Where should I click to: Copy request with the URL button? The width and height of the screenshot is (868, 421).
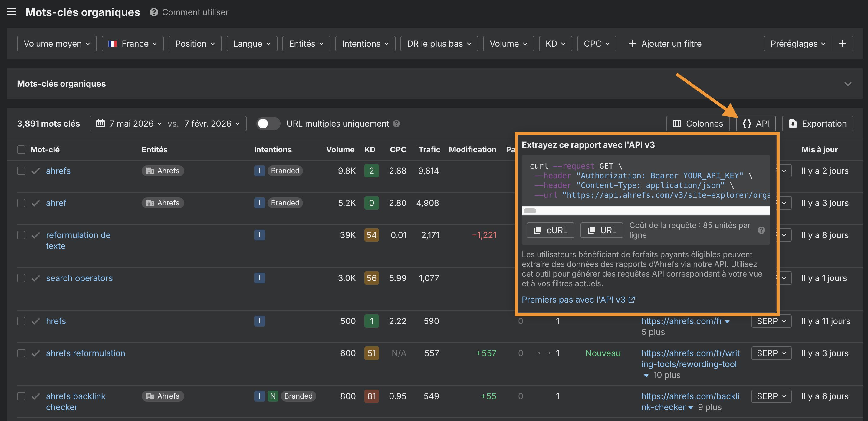click(601, 230)
